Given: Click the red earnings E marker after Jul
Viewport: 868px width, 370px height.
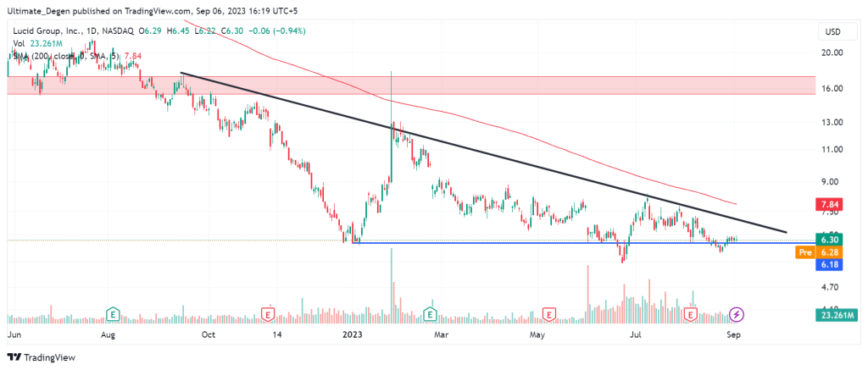Looking at the screenshot, I should tap(691, 314).
